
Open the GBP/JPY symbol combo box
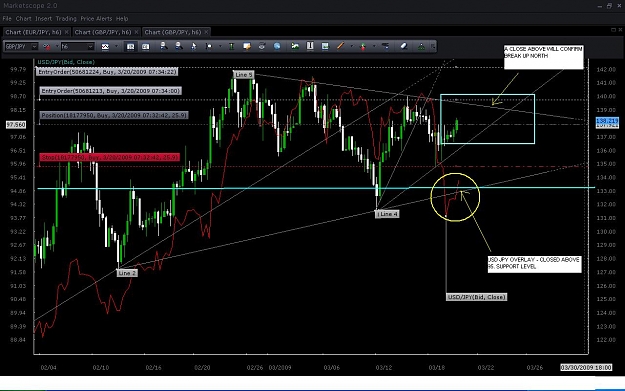21,47
